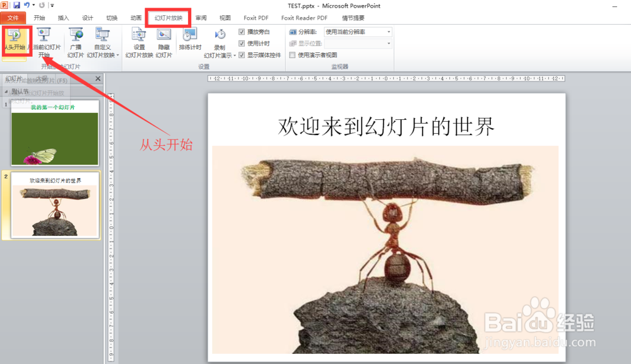Screen dimensions: 631x364
Task: Collapse the default section (默认节)
Action: (x=6, y=91)
